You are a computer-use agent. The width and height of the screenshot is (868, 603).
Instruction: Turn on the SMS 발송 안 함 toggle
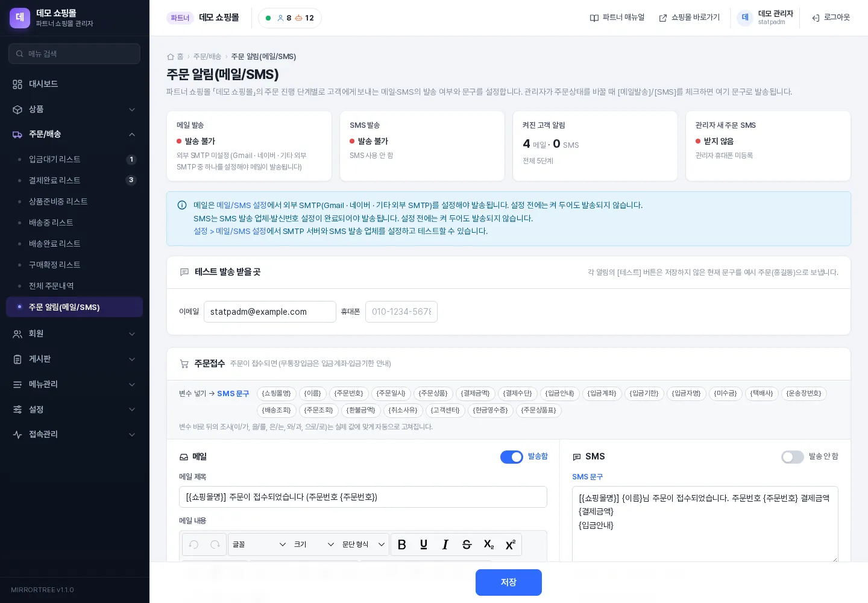[793, 457]
